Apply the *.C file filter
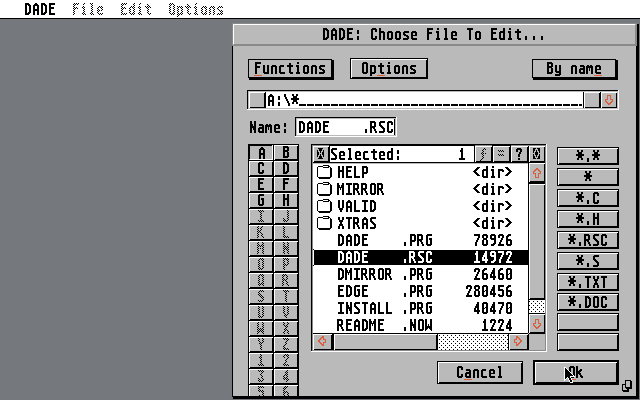The width and height of the screenshot is (640, 400). pyautogui.click(x=587, y=198)
